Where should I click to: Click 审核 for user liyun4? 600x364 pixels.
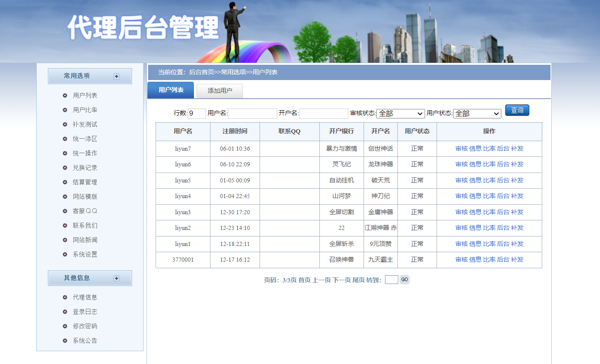coord(462,196)
